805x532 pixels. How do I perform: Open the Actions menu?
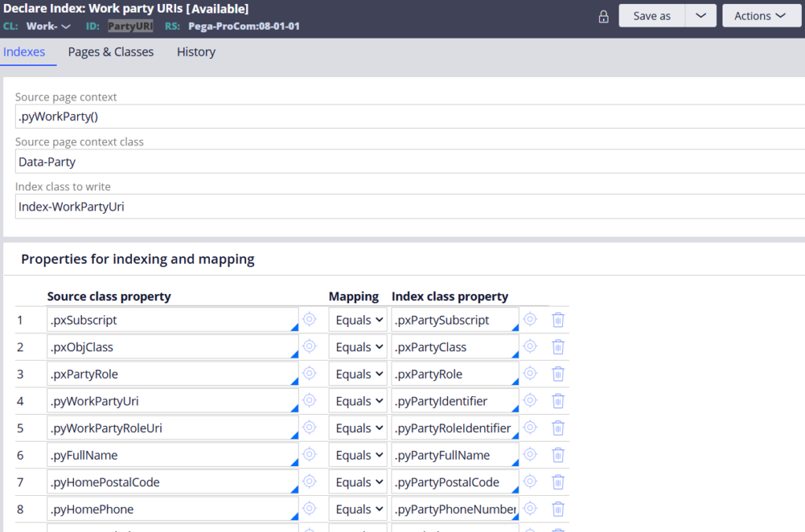coord(760,15)
